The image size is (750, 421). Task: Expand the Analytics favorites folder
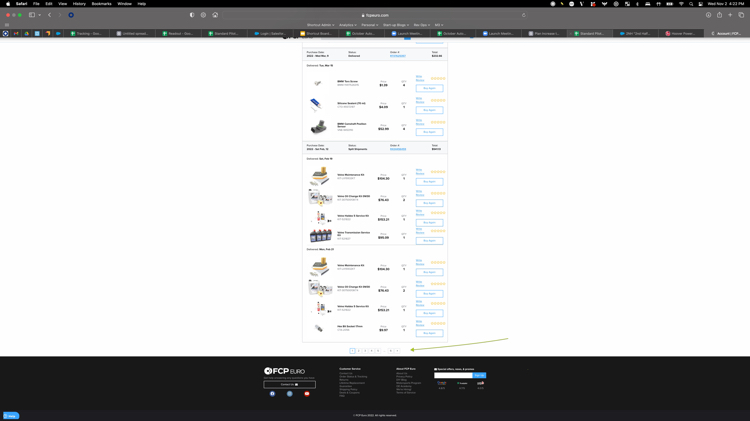click(348, 25)
